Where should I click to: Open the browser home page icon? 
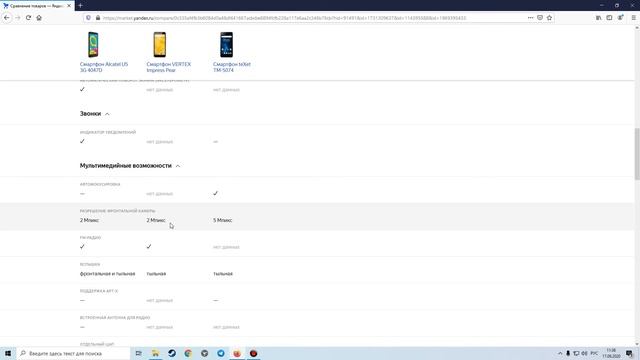pos(39,18)
